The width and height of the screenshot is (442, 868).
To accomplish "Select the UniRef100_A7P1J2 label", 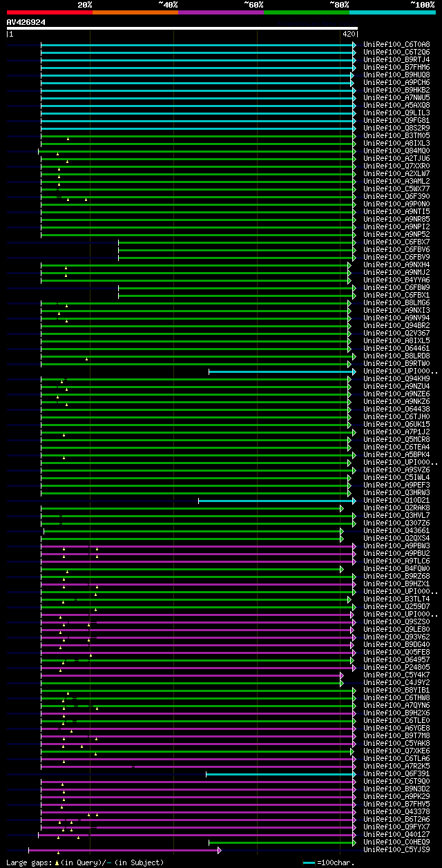I will pos(396,432).
